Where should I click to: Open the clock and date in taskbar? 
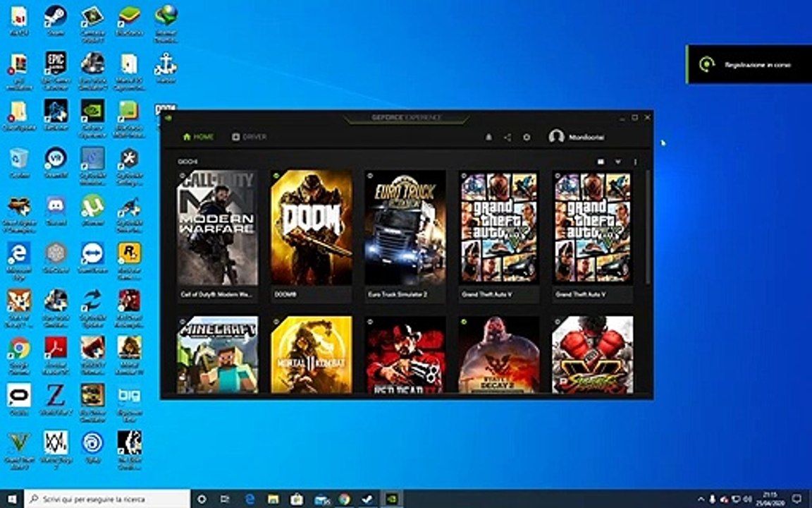[x=770, y=500]
